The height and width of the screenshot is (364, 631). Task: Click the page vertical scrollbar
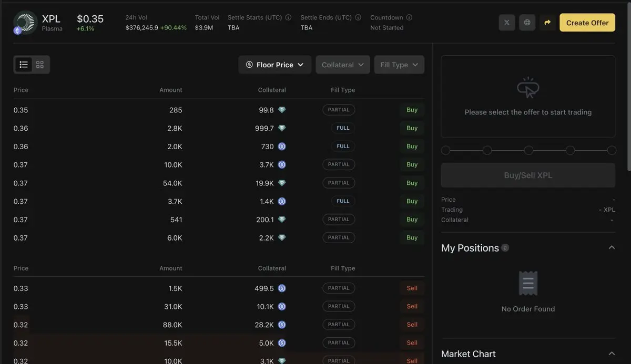pos(629,87)
